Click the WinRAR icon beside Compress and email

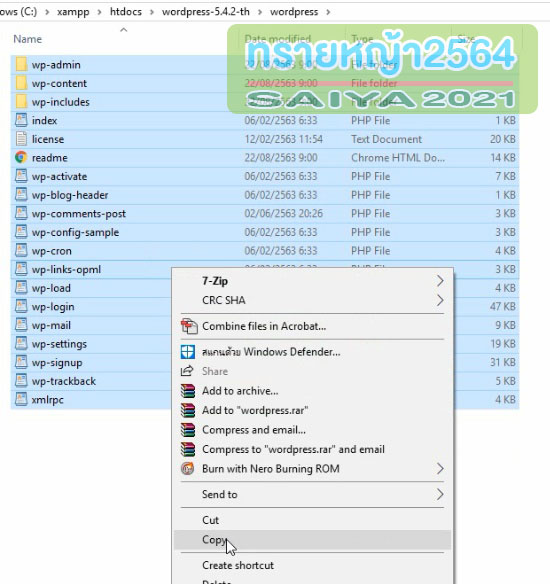click(188, 430)
